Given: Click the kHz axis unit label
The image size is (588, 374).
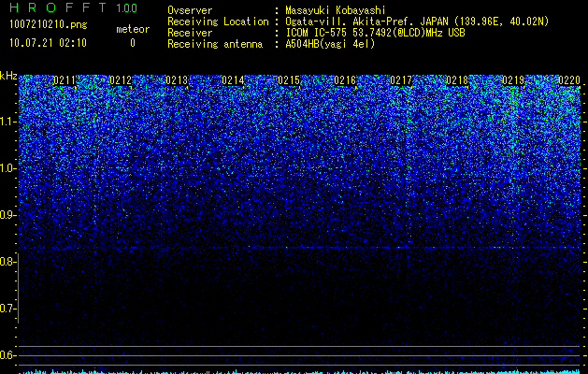Looking at the screenshot, I should 8,76.
